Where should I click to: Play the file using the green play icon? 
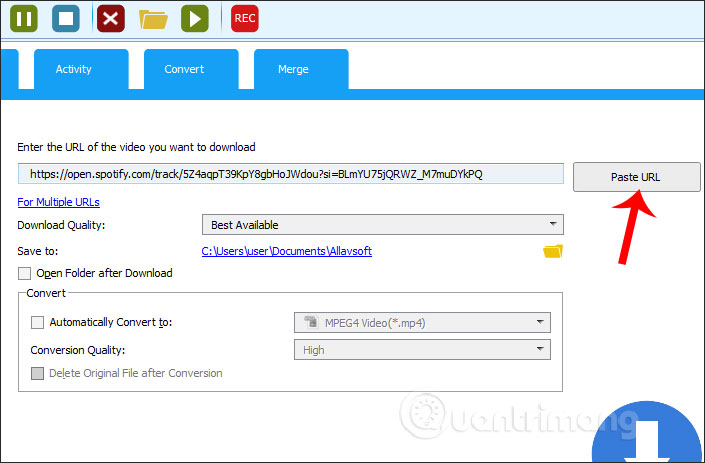tap(195, 18)
